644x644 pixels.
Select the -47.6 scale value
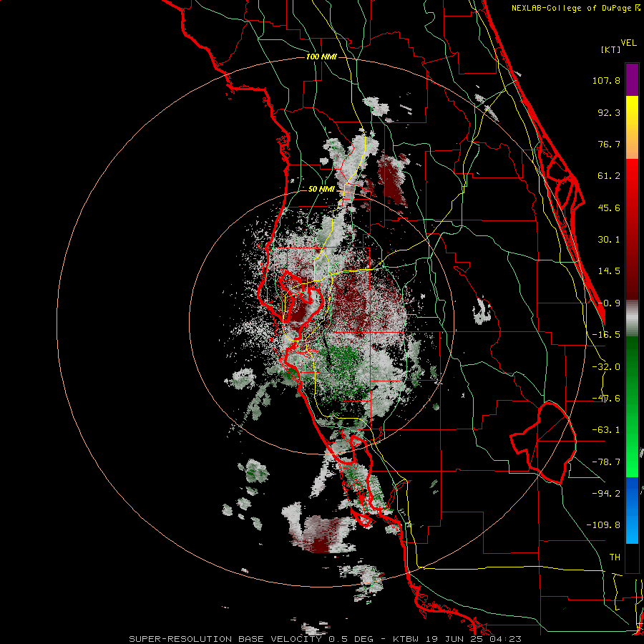tap(606, 399)
